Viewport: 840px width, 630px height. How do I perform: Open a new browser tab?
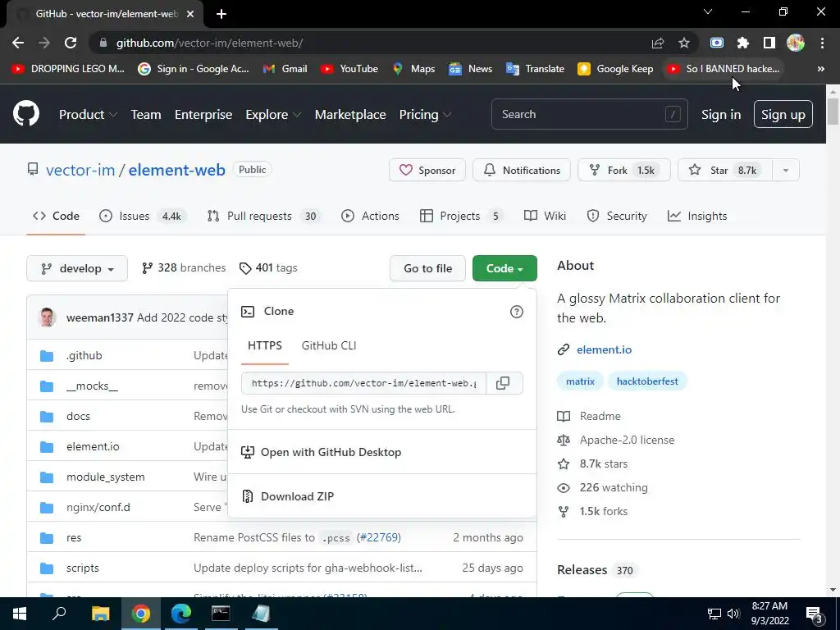click(x=221, y=14)
